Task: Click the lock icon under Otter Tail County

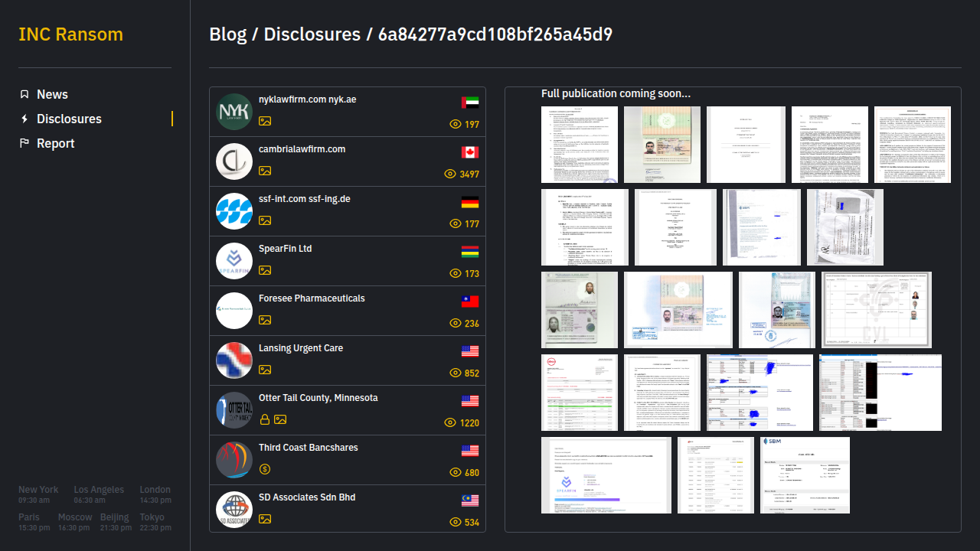Action: (x=265, y=419)
